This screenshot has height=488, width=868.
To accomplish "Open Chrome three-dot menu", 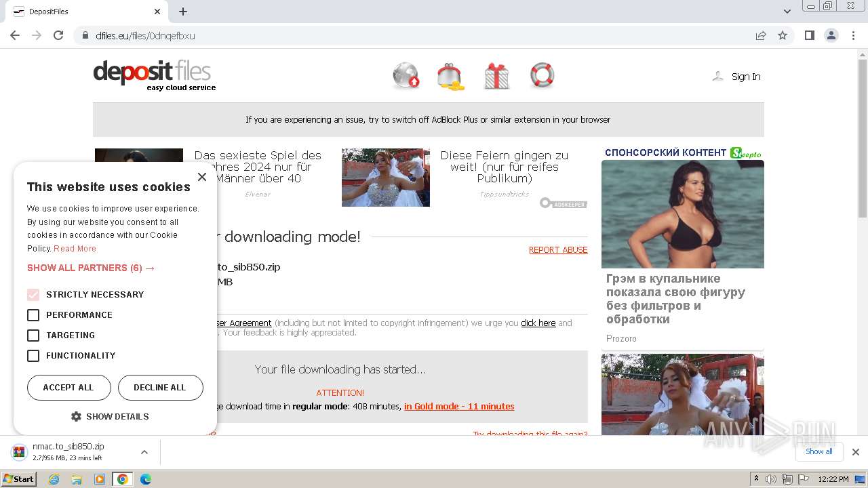I will tap(854, 35).
